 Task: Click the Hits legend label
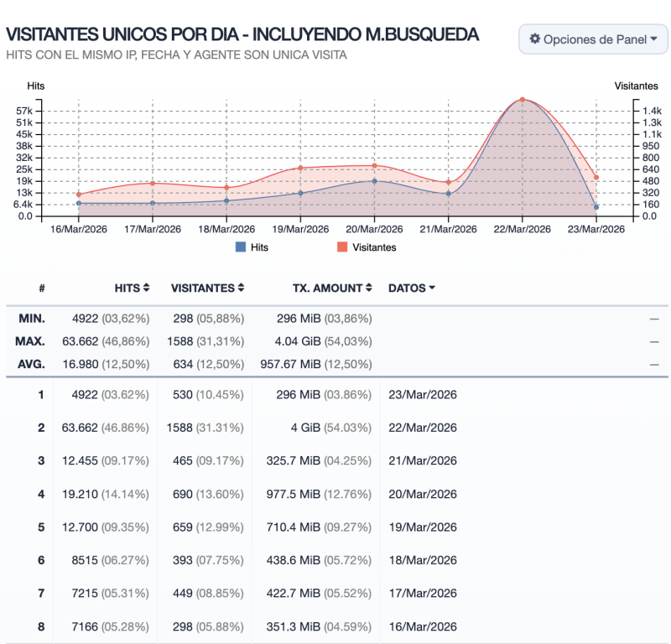point(259,247)
